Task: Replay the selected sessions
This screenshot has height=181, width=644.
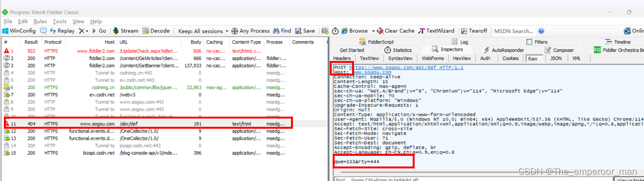Action: pos(62,30)
